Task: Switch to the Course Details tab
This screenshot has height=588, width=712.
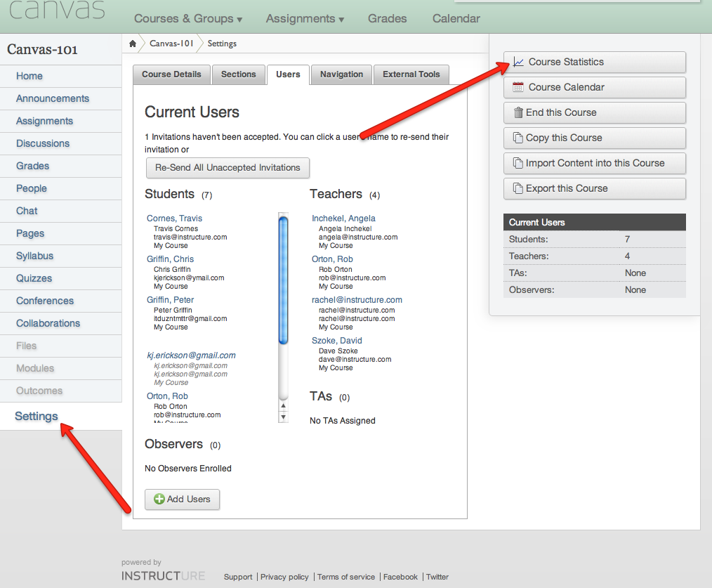Action: [x=171, y=74]
